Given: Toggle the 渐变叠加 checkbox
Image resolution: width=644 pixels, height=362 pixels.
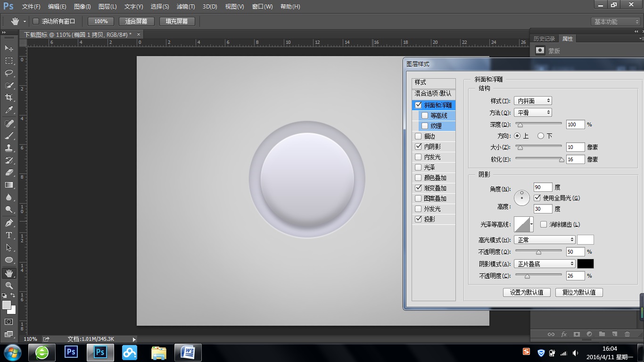Looking at the screenshot, I should click(418, 188).
